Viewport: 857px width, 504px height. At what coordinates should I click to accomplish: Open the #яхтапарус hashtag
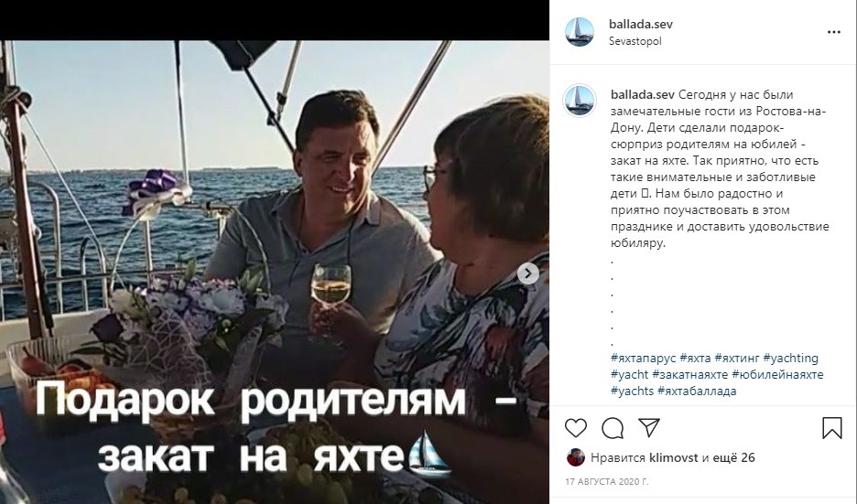[644, 359]
